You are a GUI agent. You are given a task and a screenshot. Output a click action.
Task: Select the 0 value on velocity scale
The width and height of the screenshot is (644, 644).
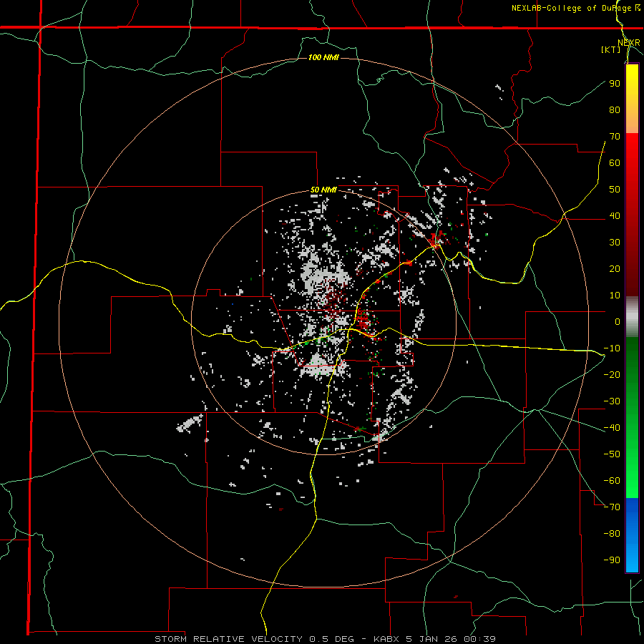click(618, 322)
